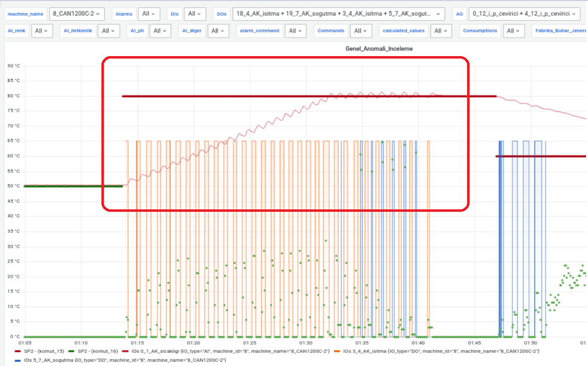Click the calculated_values variable label
588x366 pixels.
(404, 31)
